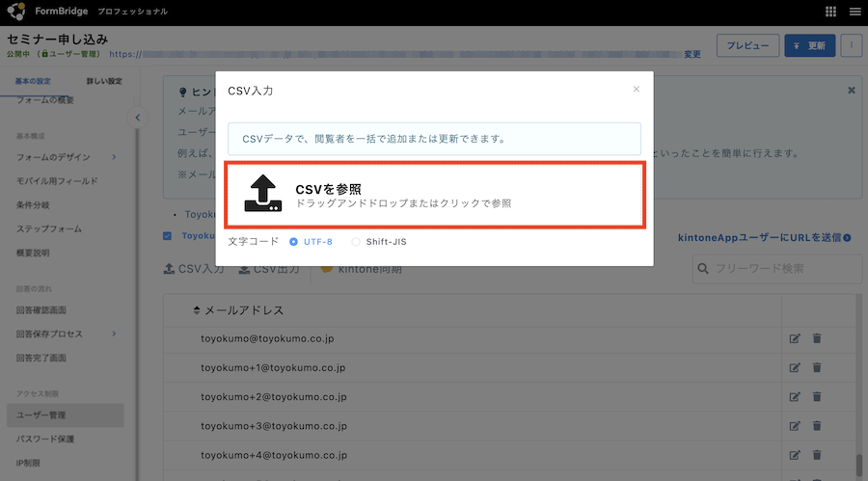Click the FormBridge logo icon
The image size is (868, 481).
pyautogui.click(x=16, y=12)
